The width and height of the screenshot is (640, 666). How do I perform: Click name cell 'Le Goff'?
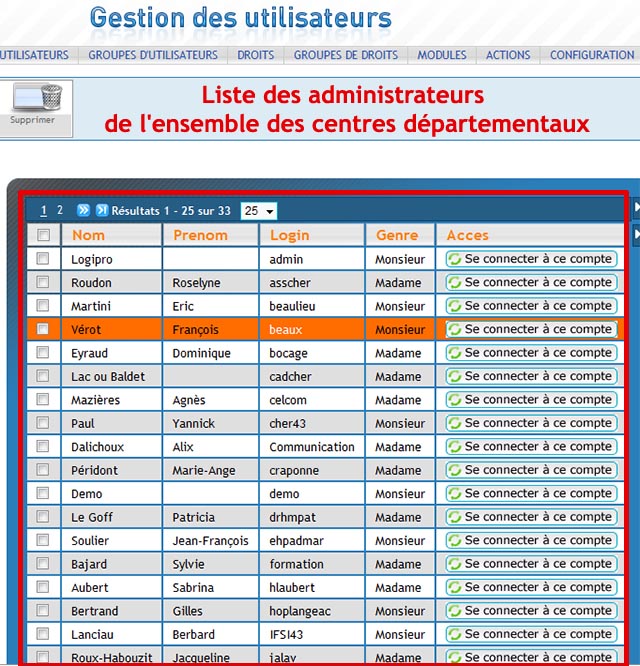[92, 517]
